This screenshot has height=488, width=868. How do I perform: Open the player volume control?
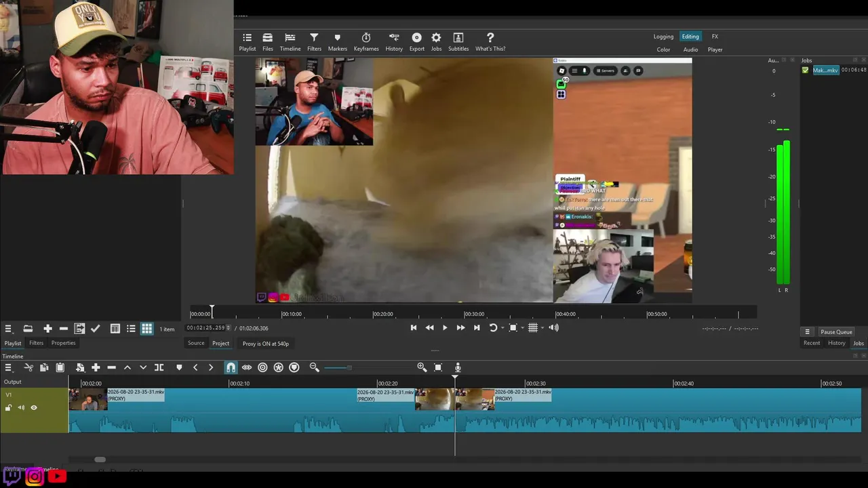coord(554,328)
